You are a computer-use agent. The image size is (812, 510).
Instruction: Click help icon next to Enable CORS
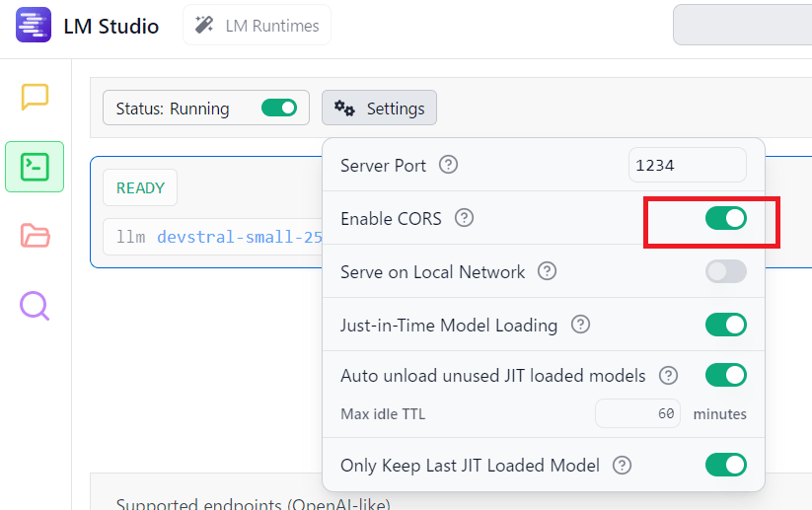click(x=464, y=218)
